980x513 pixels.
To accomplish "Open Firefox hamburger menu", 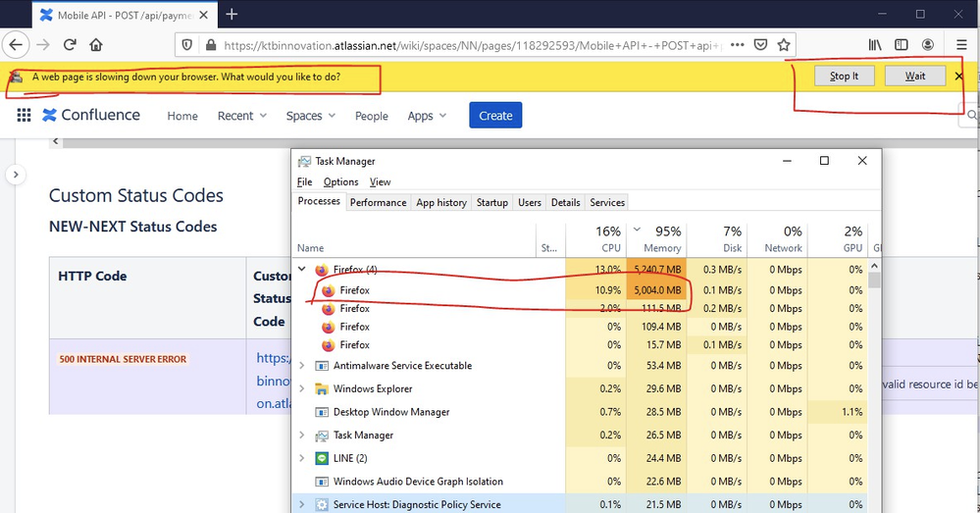I will click(x=961, y=45).
